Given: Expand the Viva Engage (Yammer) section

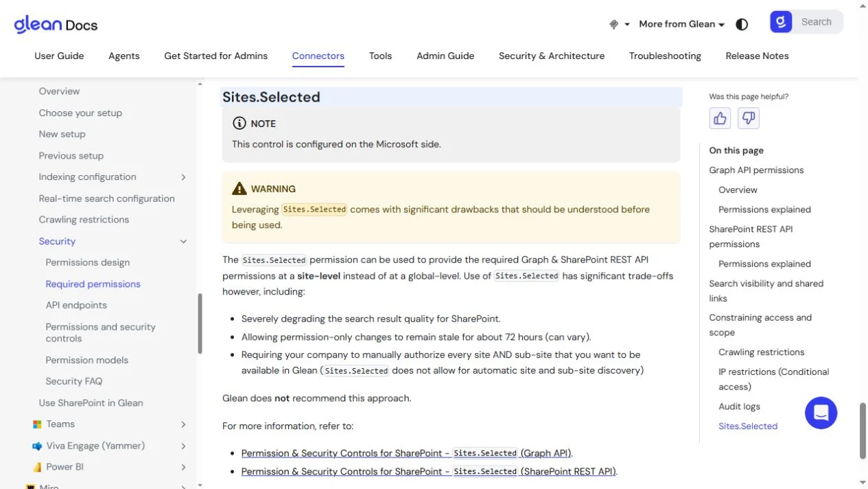Looking at the screenshot, I should click(183, 446).
